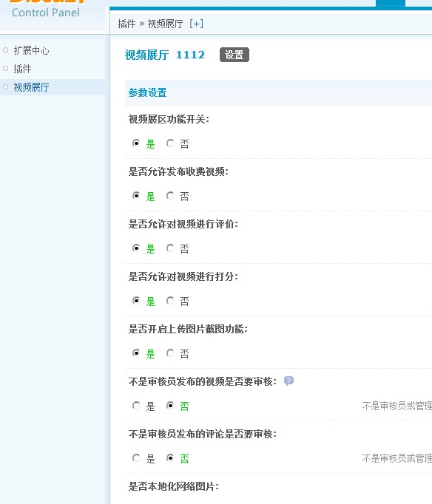The width and height of the screenshot is (432, 504).
Task: Choose 是 radio for 视频展区功能开关
Action: 136,143
